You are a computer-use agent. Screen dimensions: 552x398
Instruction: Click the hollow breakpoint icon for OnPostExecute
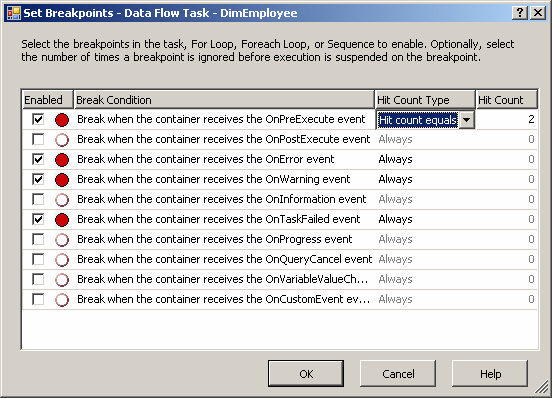pyautogui.click(x=62, y=140)
